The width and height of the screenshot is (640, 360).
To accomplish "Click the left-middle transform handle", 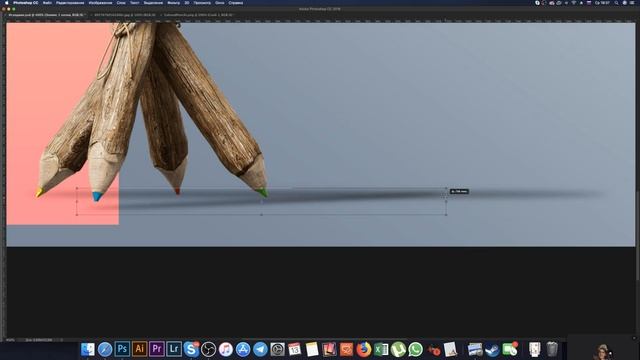I will coord(77,201).
